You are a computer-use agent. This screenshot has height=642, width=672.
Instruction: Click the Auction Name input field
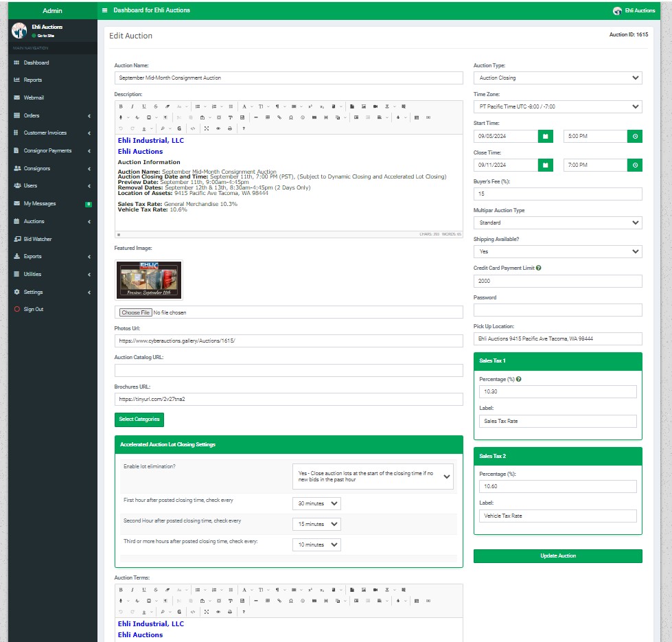pyautogui.click(x=288, y=78)
